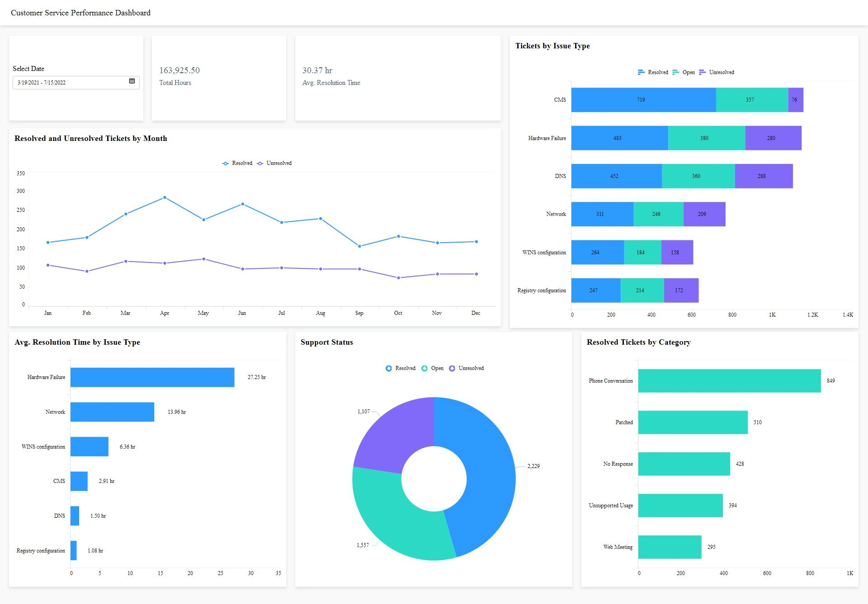
Task: Click the Tickets by Issue Type heading
Action: (552, 46)
